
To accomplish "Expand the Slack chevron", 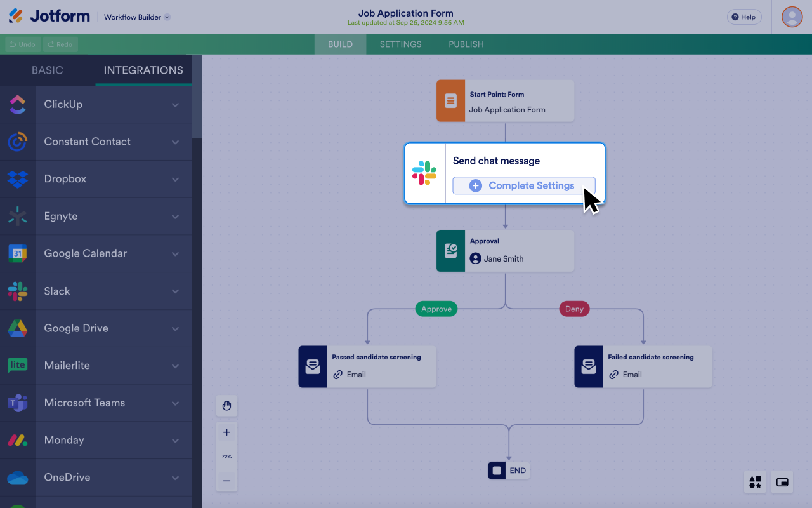I will (x=175, y=291).
